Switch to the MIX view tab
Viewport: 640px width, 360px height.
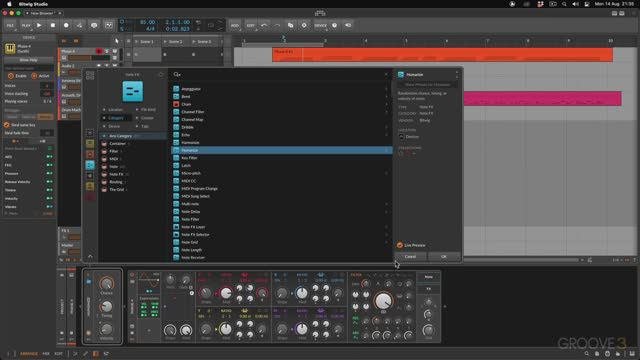pos(46,354)
